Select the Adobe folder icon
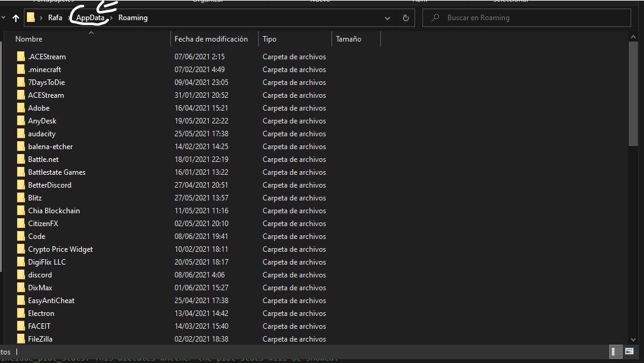 pos(21,108)
